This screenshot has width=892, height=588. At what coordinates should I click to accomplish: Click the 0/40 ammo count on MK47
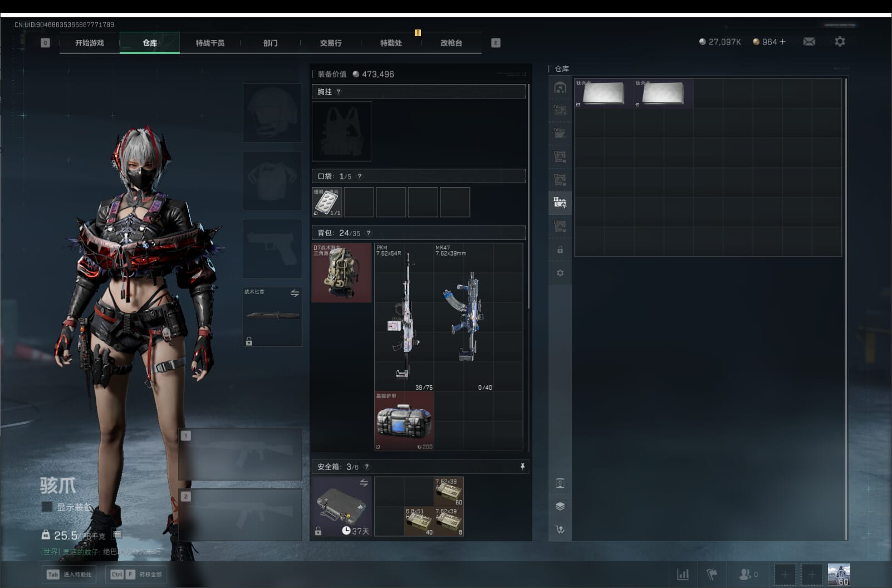[x=485, y=387]
